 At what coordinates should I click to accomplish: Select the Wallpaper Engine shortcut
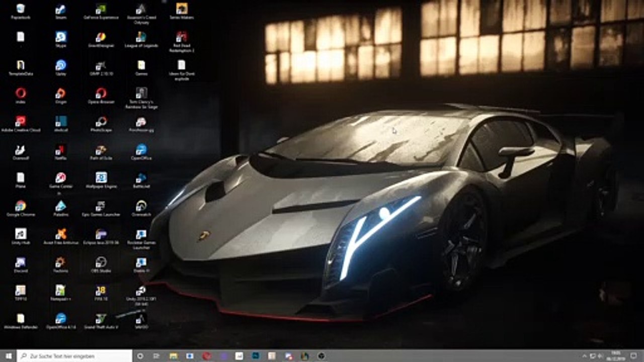tap(101, 180)
